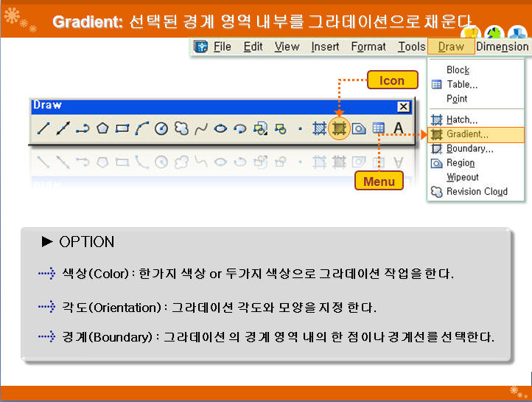Open the Draw menu

pos(451,46)
